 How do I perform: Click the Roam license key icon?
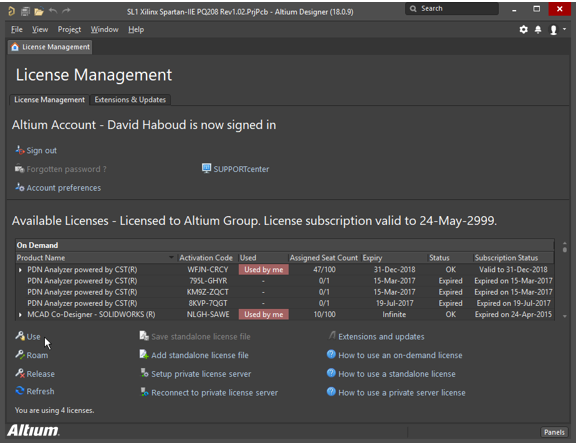pyautogui.click(x=20, y=355)
